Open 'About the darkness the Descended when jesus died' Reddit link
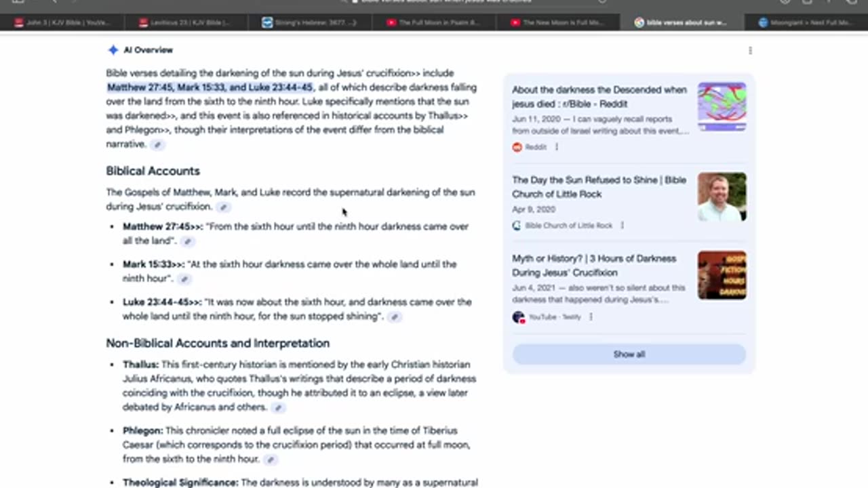 (x=599, y=97)
